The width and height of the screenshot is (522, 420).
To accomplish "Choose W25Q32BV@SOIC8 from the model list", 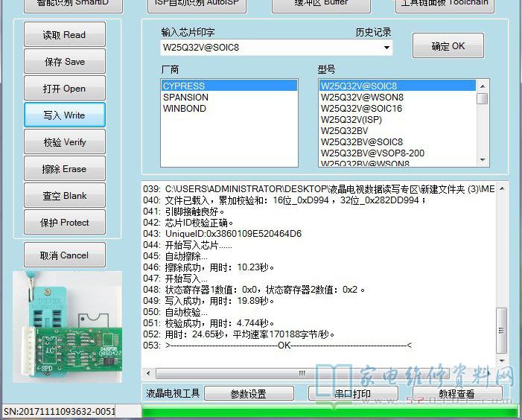I will (361, 142).
